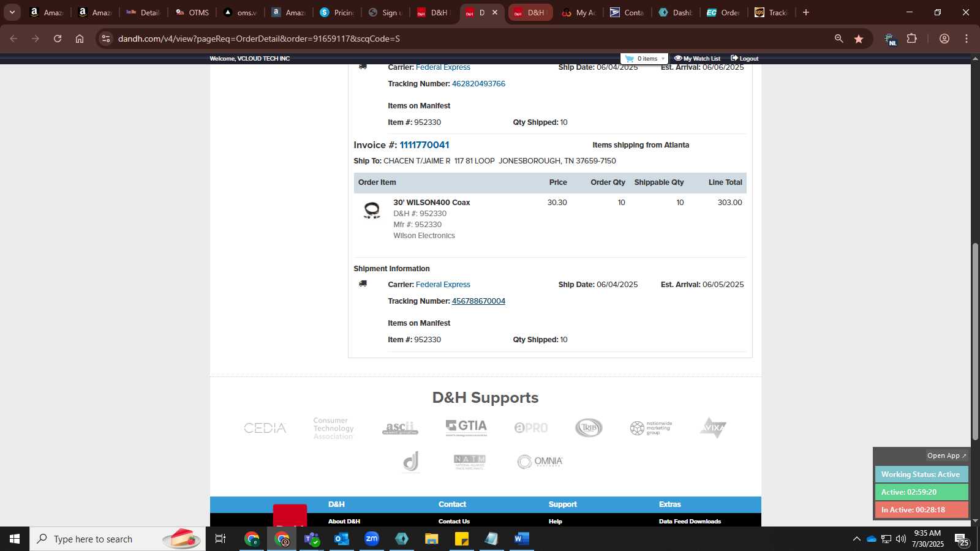The height and width of the screenshot is (551, 980).
Task: Click the CEDIA supporter logo
Action: (x=265, y=428)
